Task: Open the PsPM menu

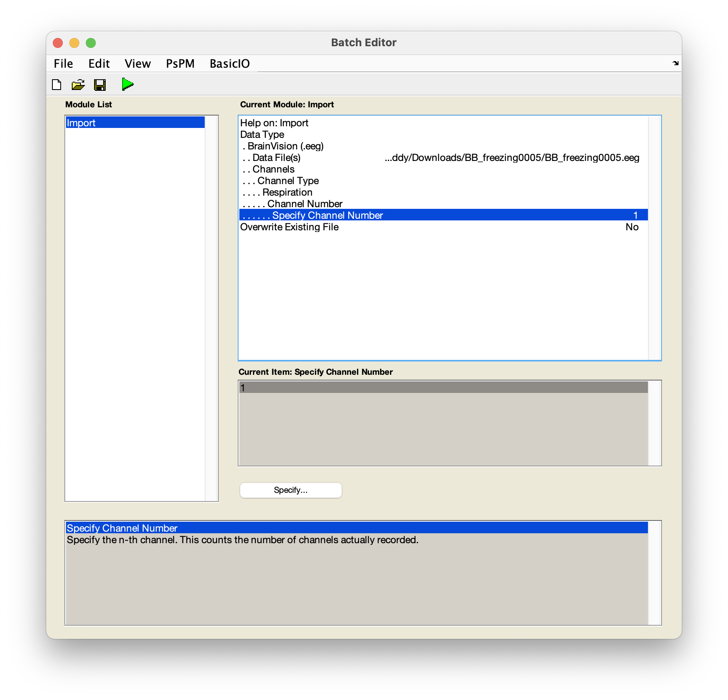Action: (x=180, y=63)
